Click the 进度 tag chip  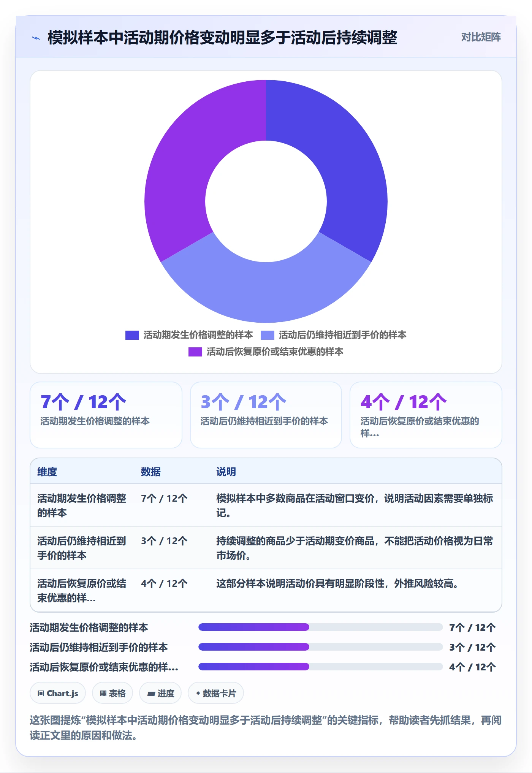[x=160, y=693]
